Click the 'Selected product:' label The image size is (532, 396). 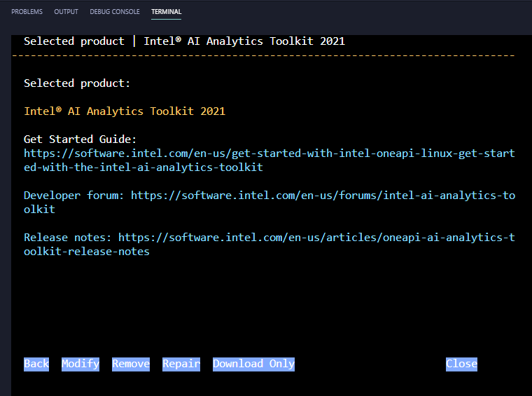coord(77,83)
